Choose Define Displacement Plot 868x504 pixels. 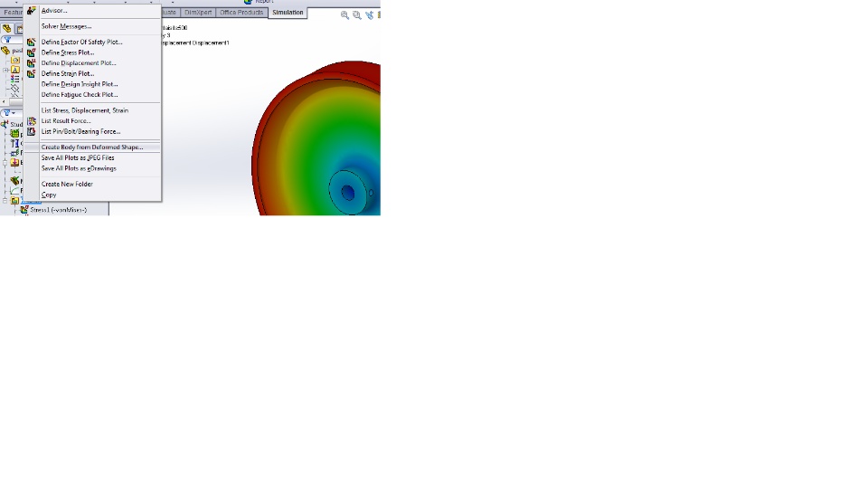(79, 63)
